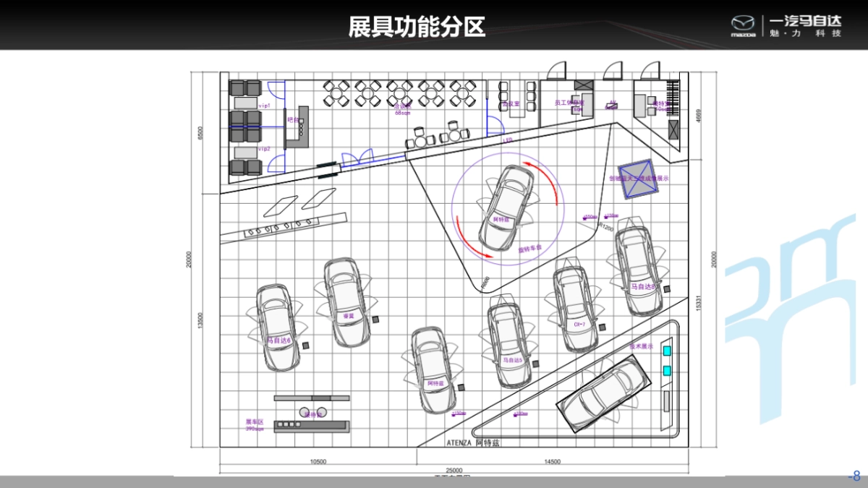This screenshot has width=868, height=488.
Task: Toggle the AV label in the staff area
Action: coord(611,103)
